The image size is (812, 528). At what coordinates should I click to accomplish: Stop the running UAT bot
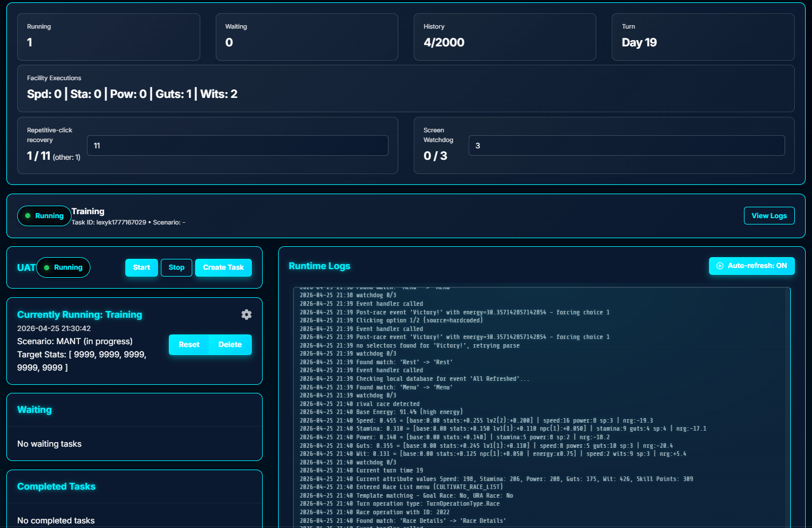[176, 267]
